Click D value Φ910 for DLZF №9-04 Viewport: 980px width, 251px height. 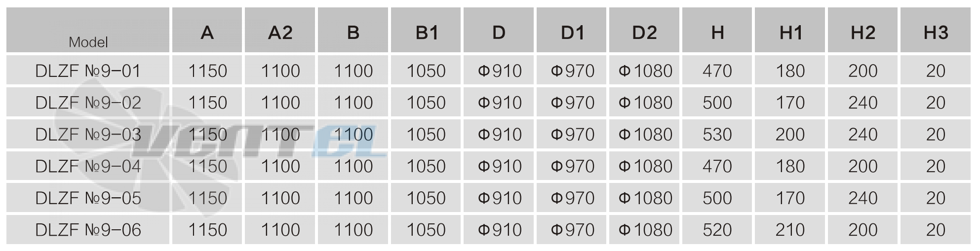tap(499, 166)
